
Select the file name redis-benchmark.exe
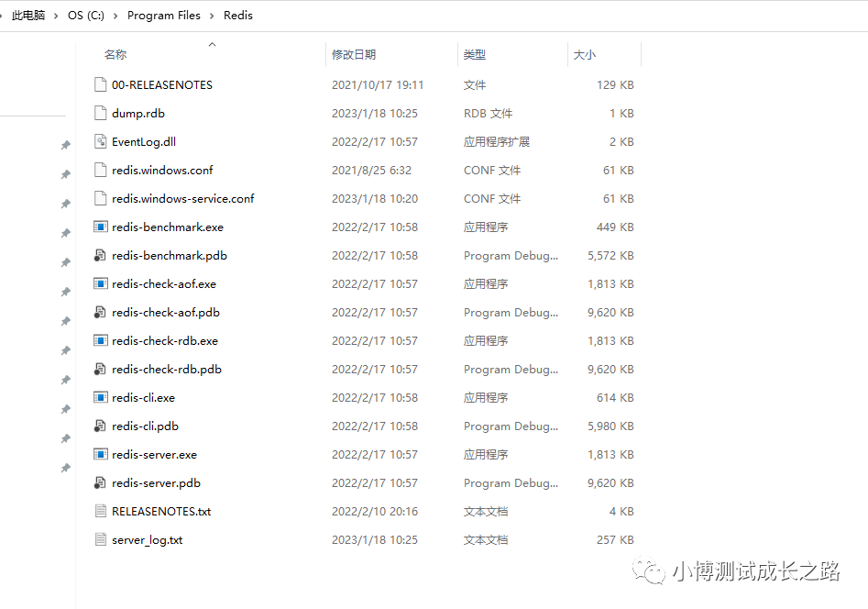[168, 227]
